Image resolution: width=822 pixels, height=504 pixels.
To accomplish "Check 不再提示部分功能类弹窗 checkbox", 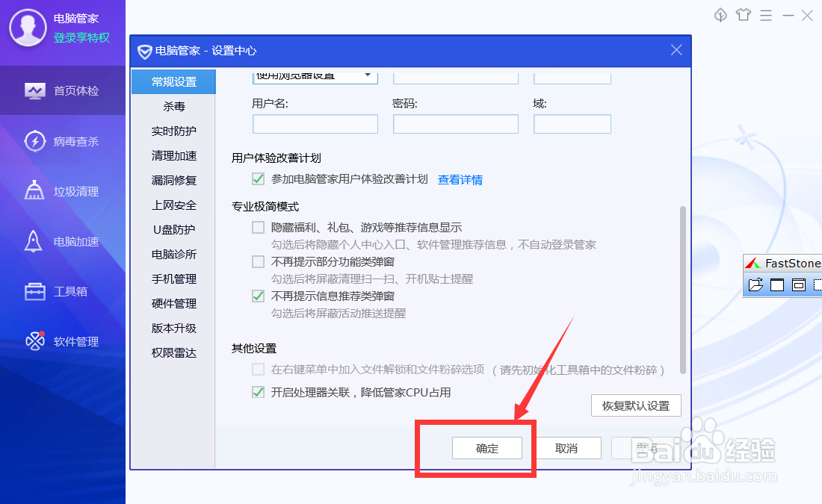I will tap(258, 261).
